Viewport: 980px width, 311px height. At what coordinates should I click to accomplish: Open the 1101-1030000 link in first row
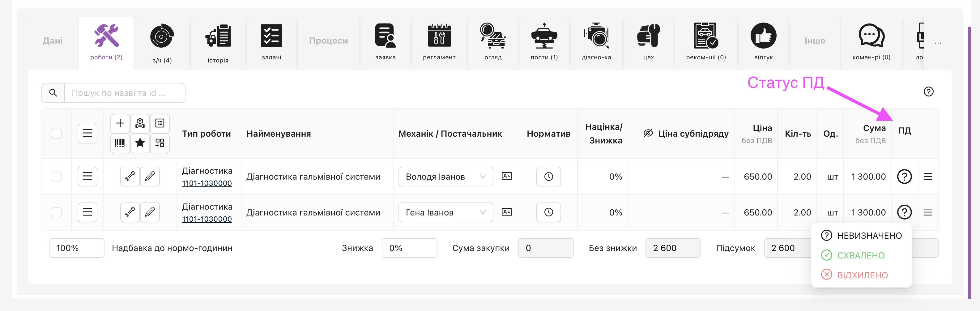[x=207, y=184]
